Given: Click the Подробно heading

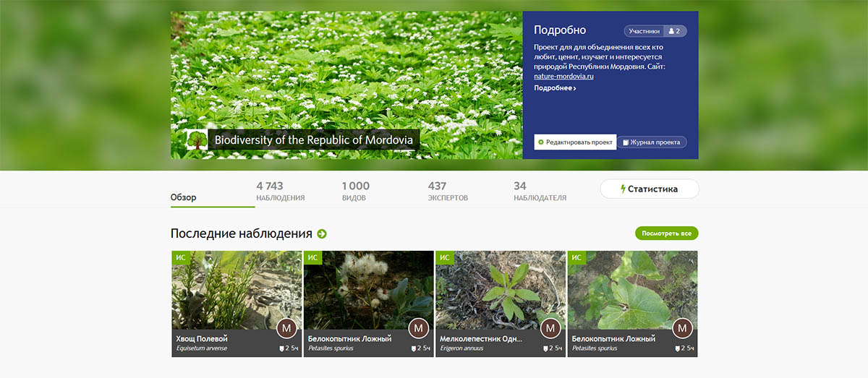Looking at the screenshot, I should pyautogui.click(x=560, y=30).
